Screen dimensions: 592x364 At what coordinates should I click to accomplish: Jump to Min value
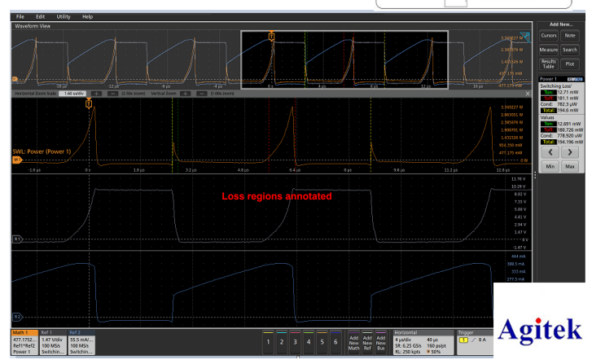[550, 166]
